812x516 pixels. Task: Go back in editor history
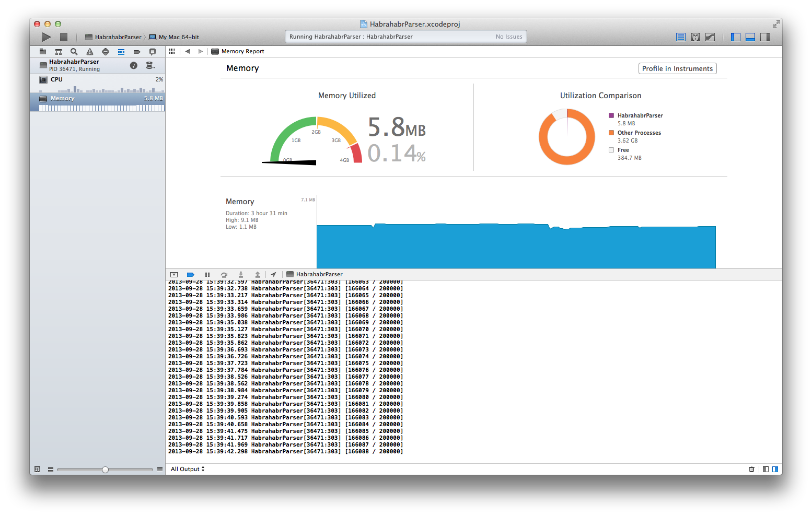coord(188,51)
